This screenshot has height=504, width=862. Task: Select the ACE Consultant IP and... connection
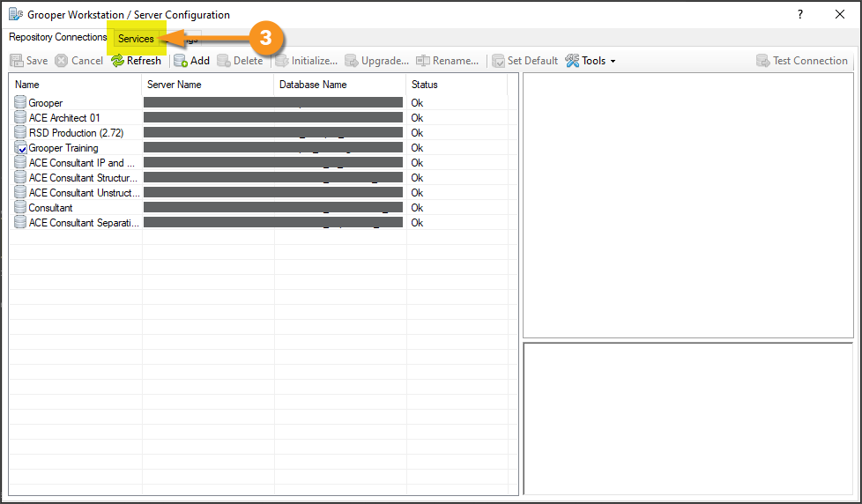click(264, 163)
